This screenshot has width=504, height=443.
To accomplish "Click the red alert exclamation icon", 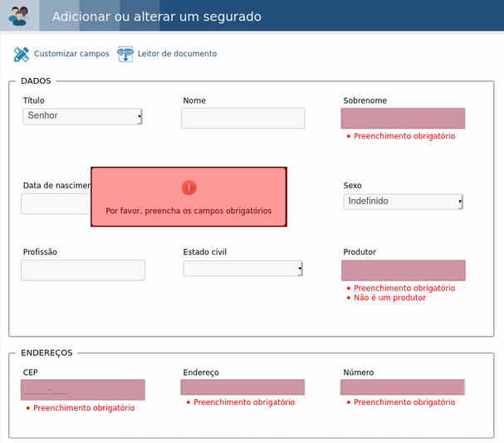I will point(189,187).
